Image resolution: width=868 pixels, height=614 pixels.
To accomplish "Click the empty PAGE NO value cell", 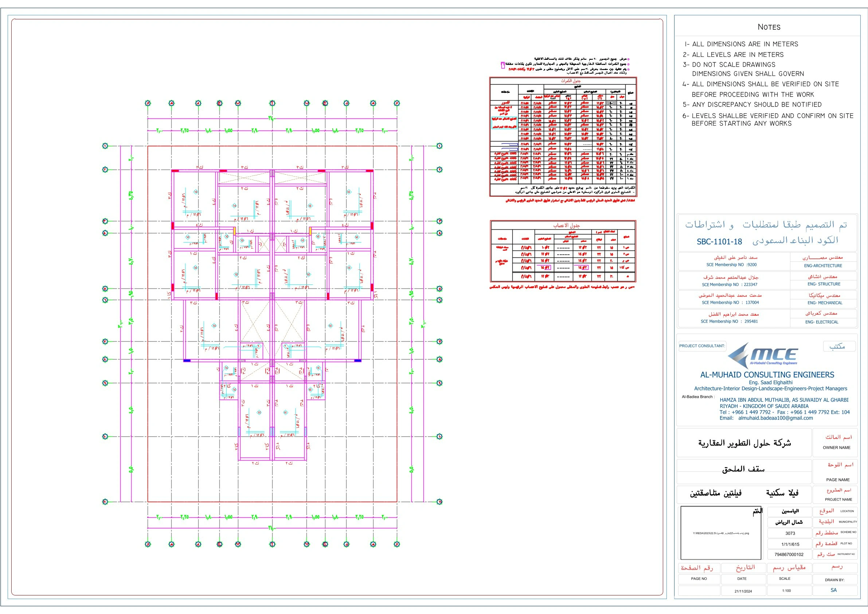I will (x=699, y=591).
